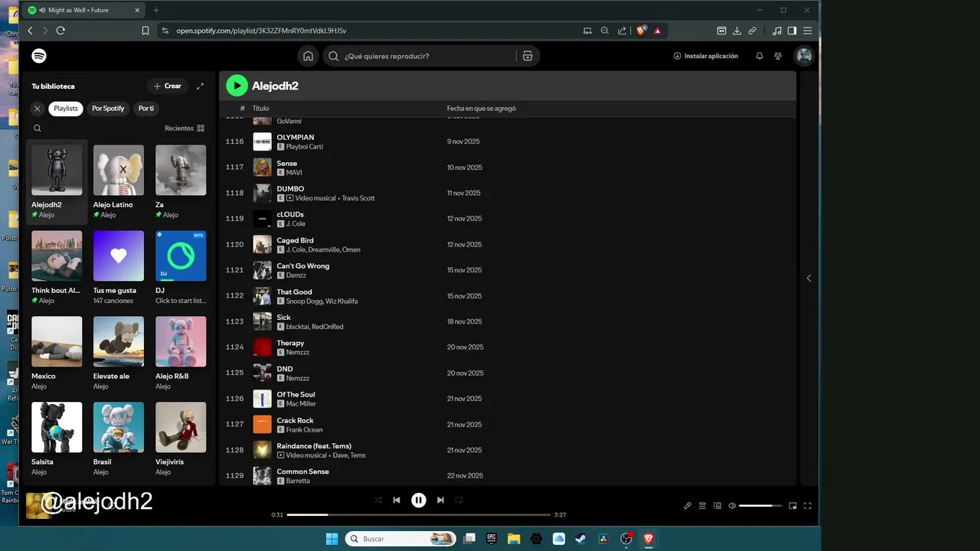980x551 pixels.
Task: Click the Crear button
Action: (167, 86)
